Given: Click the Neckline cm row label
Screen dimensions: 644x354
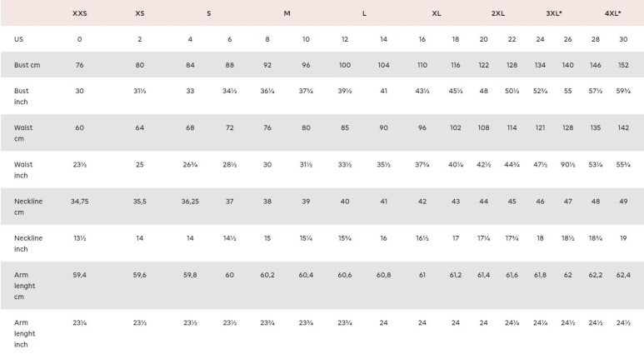Looking at the screenshot, I should 28,207.
